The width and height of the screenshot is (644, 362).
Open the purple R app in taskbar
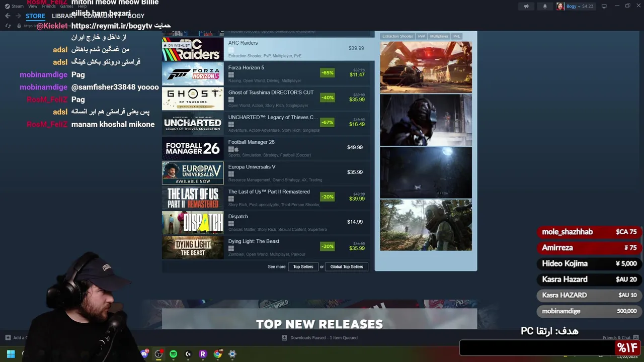click(203, 354)
